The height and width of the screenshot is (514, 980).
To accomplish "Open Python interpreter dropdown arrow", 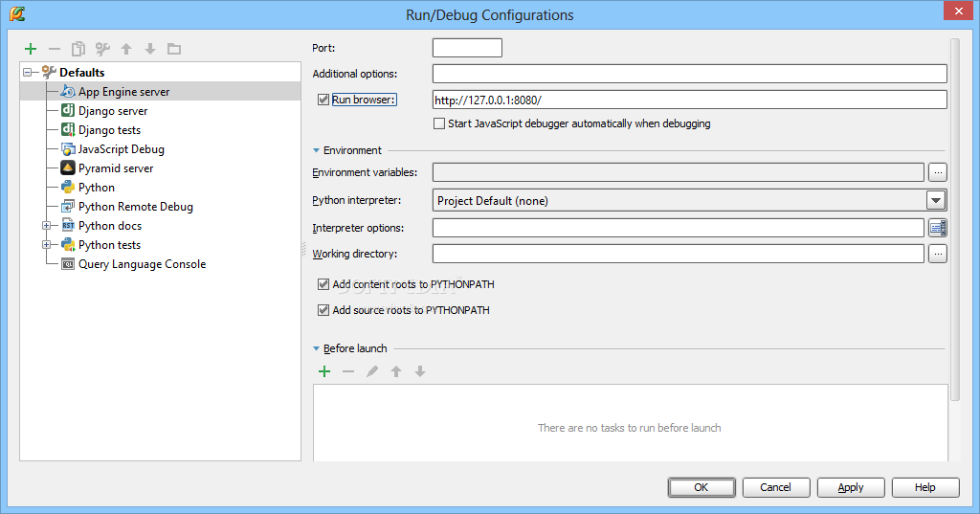I will tap(936, 201).
